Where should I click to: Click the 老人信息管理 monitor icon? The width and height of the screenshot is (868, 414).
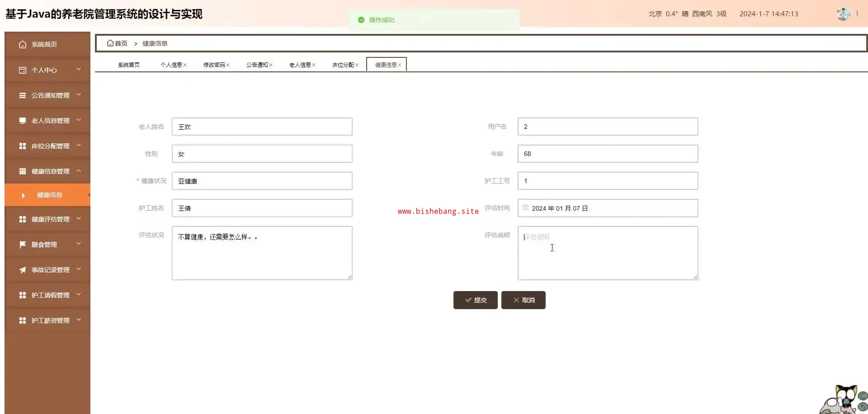point(23,121)
